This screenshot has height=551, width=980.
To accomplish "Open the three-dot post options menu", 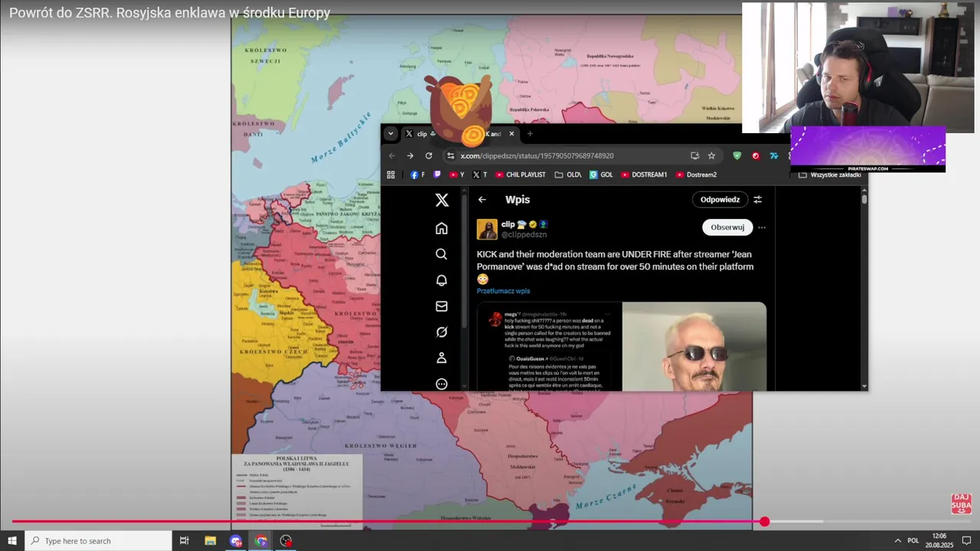I will [761, 227].
